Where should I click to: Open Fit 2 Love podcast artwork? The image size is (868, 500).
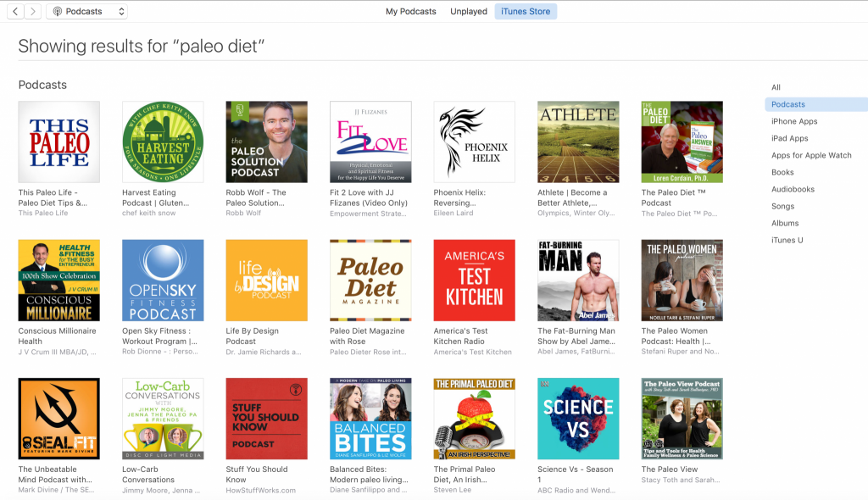371,142
